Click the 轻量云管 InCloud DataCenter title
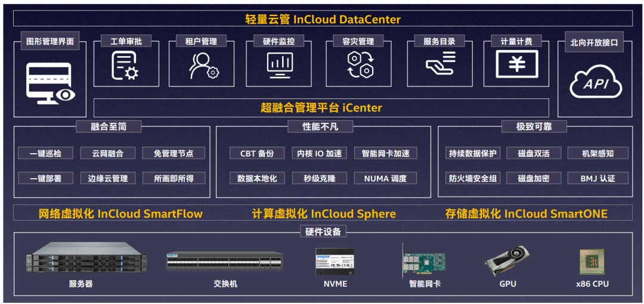The width and height of the screenshot is (644, 304). (323, 19)
